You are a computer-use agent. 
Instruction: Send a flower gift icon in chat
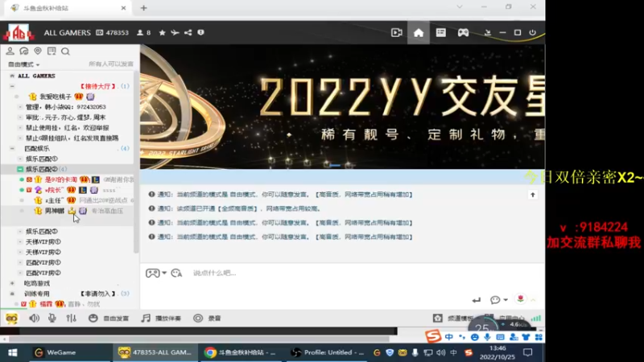coord(520,299)
